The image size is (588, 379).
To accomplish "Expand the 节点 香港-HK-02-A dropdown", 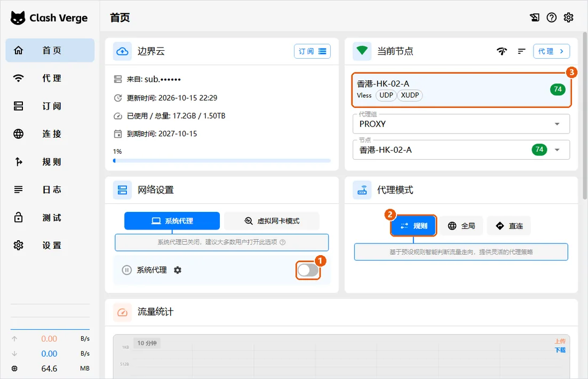I will click(461, 149).
